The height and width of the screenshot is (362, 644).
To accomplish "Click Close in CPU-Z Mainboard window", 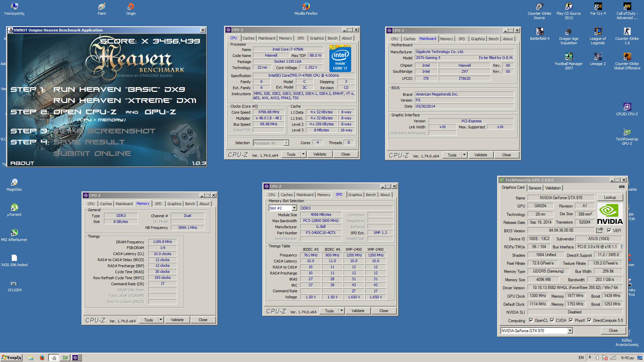I will [x=506, y=155].
